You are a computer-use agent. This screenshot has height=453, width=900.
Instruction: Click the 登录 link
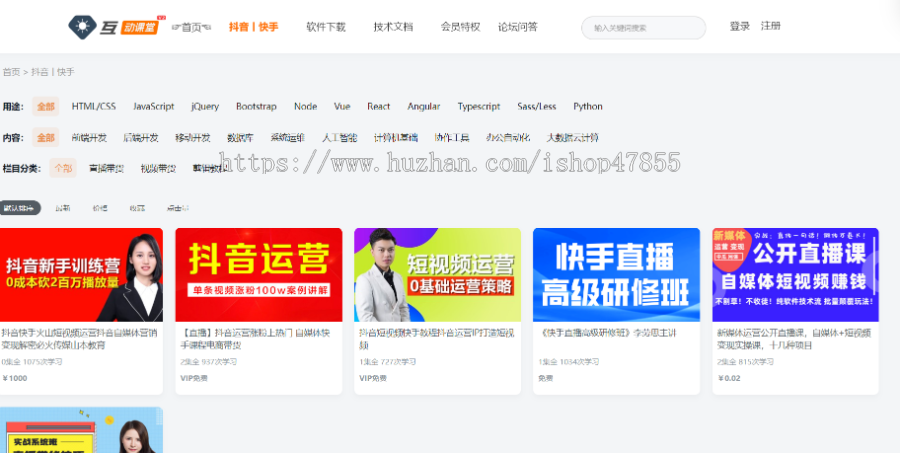(x=740, y=26)
